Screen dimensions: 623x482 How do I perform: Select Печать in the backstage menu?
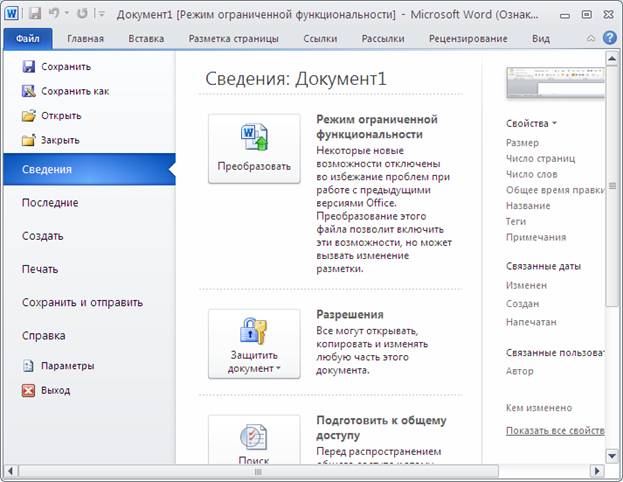(40, 269)
